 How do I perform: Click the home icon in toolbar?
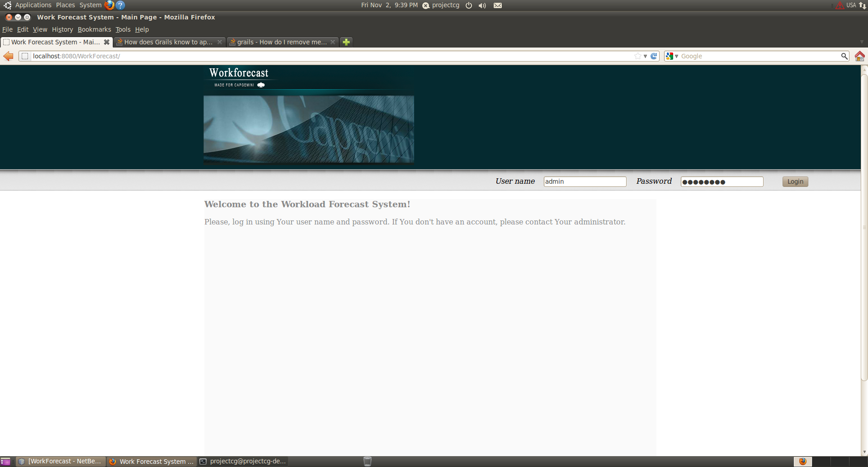coord(859,56)
